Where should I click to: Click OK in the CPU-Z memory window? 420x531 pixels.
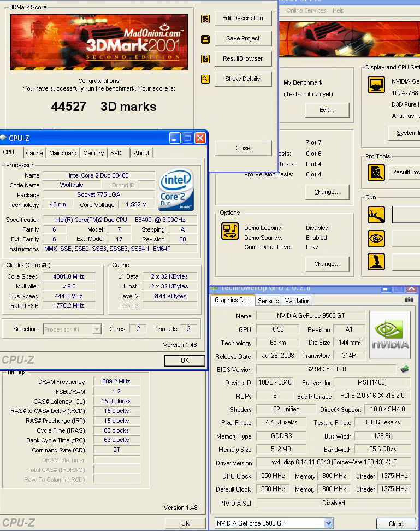tap(185, 523)
